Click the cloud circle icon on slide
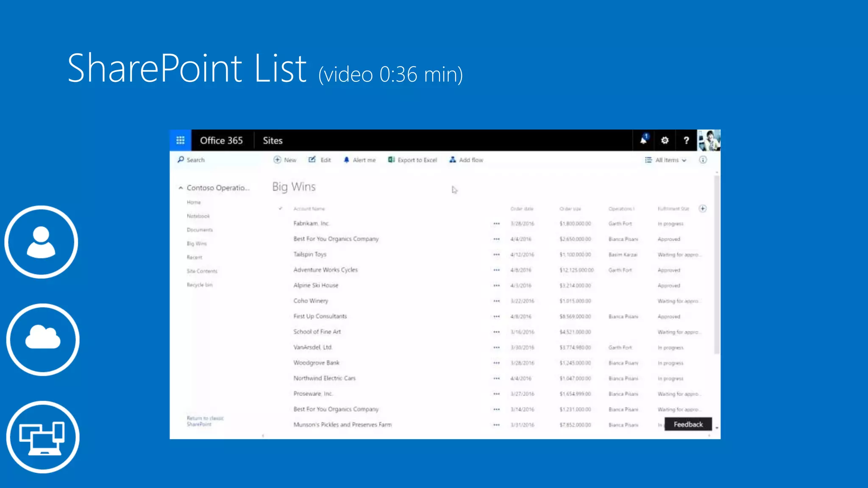 43,339
